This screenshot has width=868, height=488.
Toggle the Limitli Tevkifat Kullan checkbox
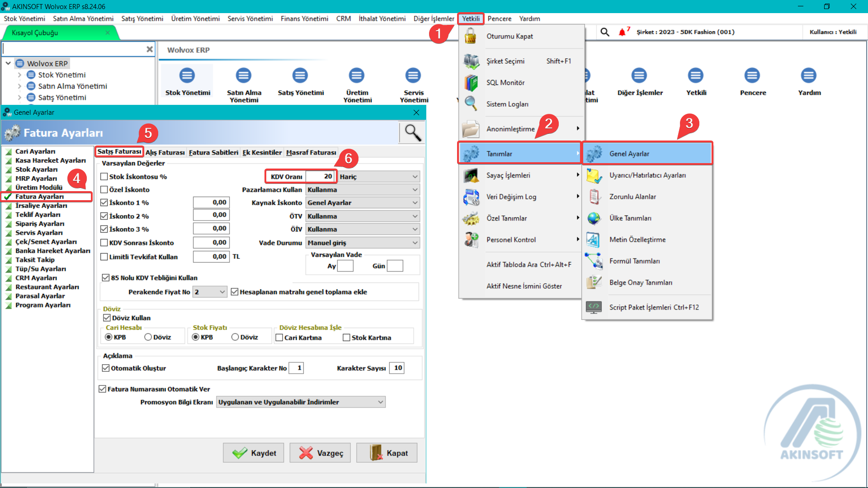(104, 257)
